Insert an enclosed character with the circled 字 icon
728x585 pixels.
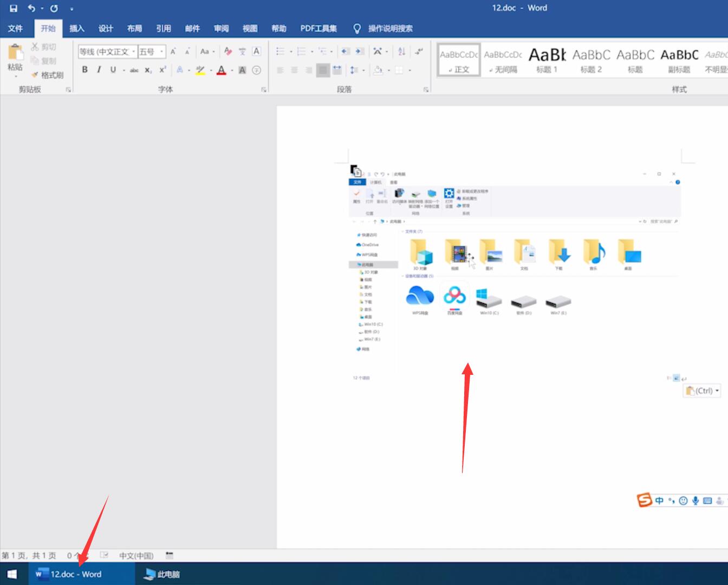[x=257, y=70]
